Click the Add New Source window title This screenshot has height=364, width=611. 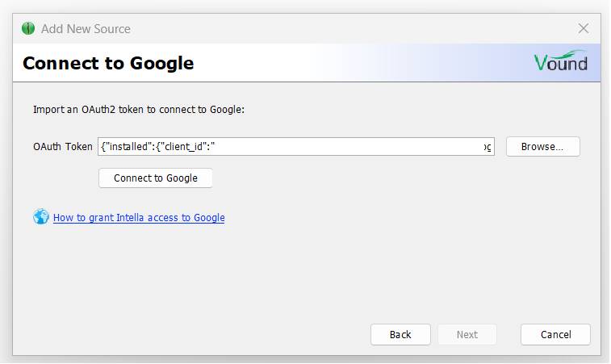[86, 29]
